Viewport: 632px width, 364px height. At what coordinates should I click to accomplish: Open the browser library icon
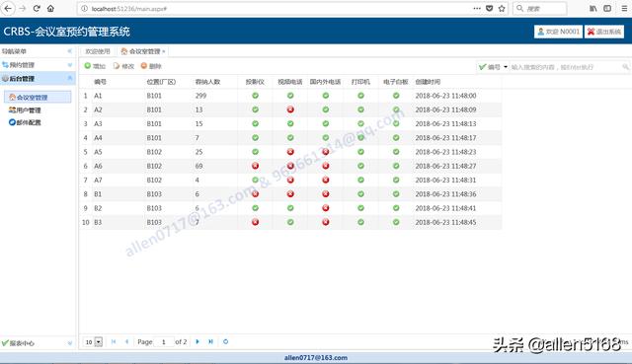593,8
